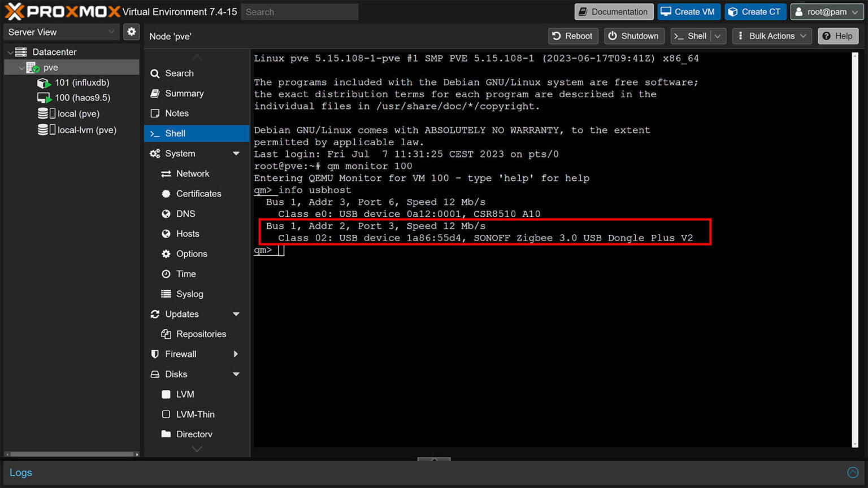Viewport: 868px width, 488px height.
Task: Open the Network settings under System
Action: 191,173
